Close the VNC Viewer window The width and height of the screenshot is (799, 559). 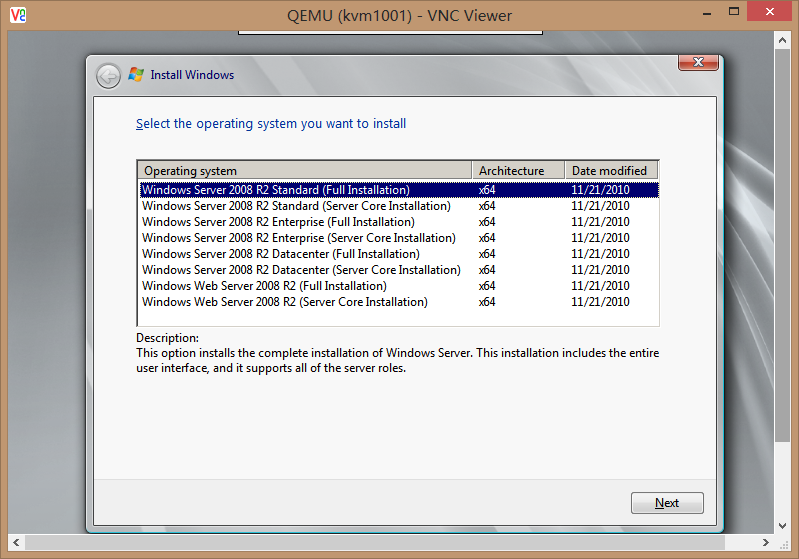point(769,11)
